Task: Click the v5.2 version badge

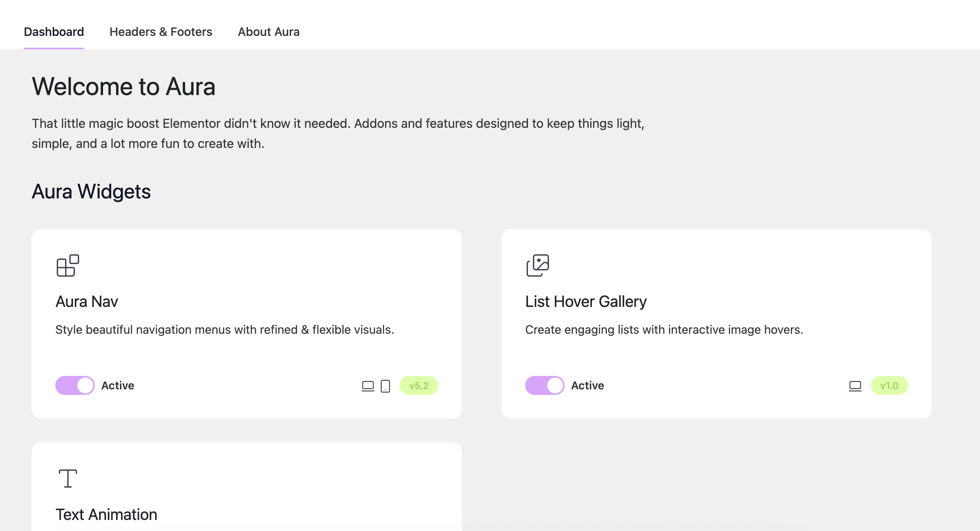Action: coord(419,385)
